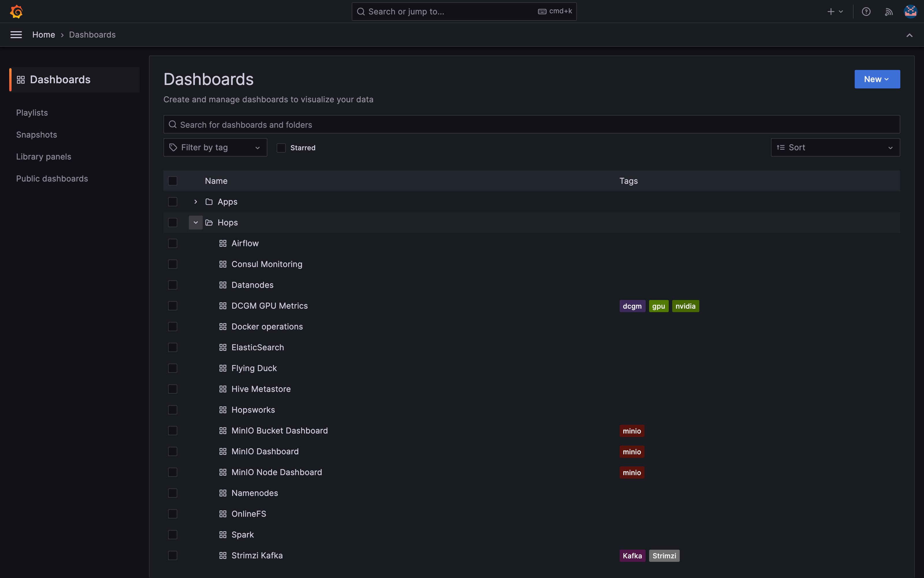This screenshot has width=924, height=578.
Task: Open the help question mark icon
Action: click(x=866, y=12)
